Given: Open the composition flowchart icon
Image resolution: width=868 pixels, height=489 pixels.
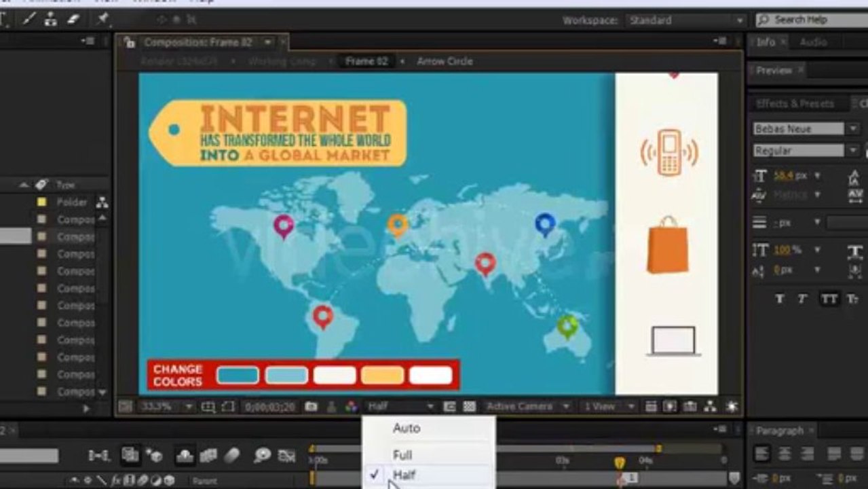Looking at the screenshot, I should tap(710, 407).
